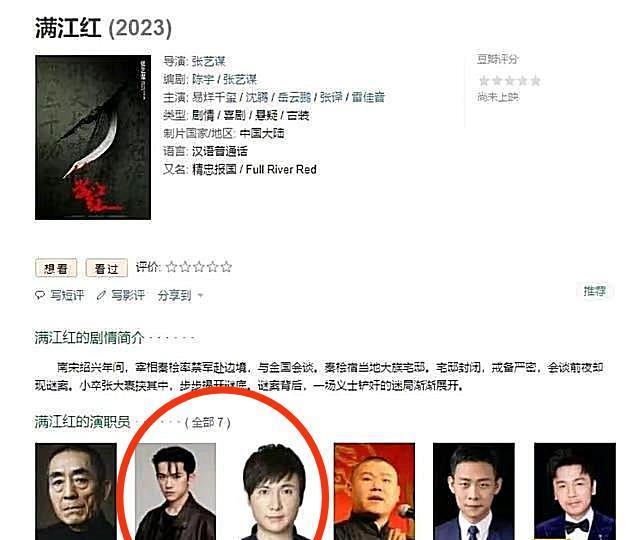Rate three stars in 评价
The width and height of the screenshot is (640, 540).
[x=199, y=267]
